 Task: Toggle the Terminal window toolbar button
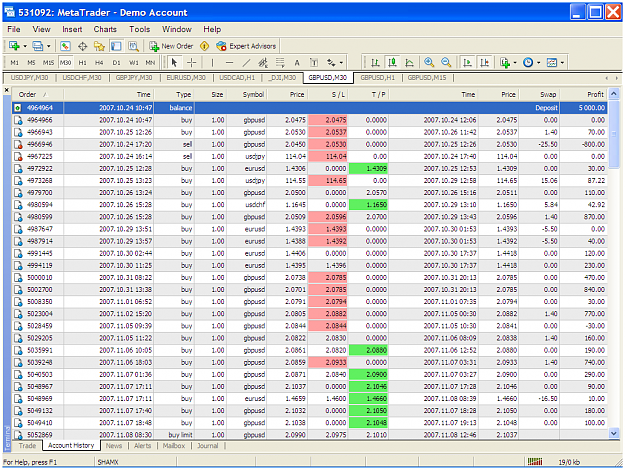116,46
